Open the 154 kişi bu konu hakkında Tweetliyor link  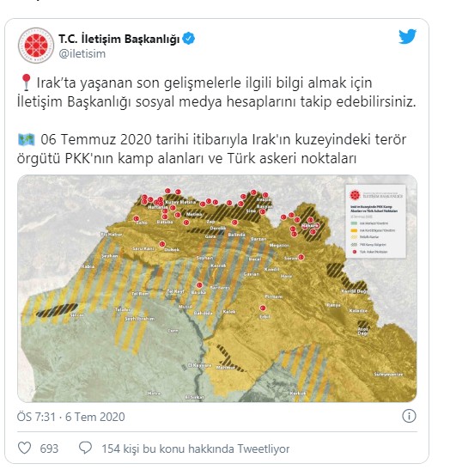coord(196,449)
